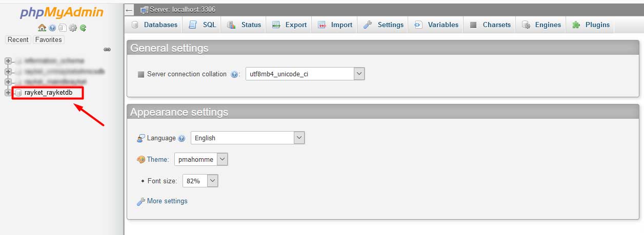644x235 pixels.
Task: Open help icon beside Language label
Action: click(x=182, y=138)
